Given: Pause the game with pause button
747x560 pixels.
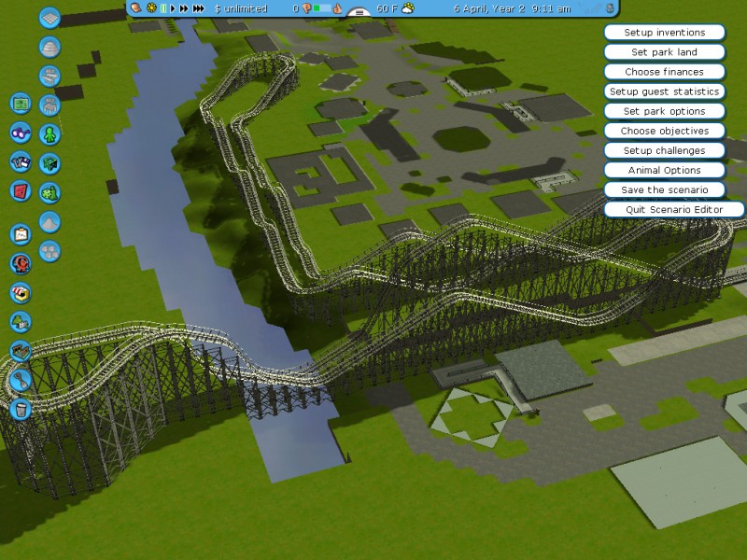Looking at the screenshot, I should [x=163, y=8].
